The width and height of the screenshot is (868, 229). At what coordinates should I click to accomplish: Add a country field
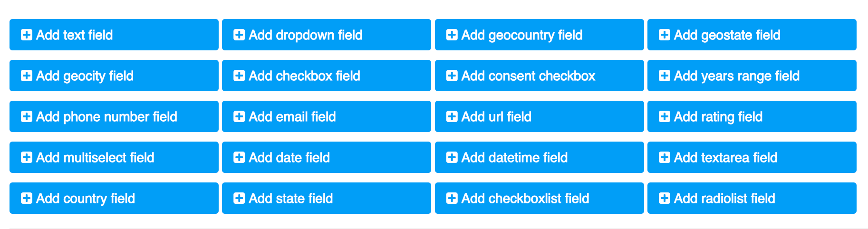pos(114,198)
